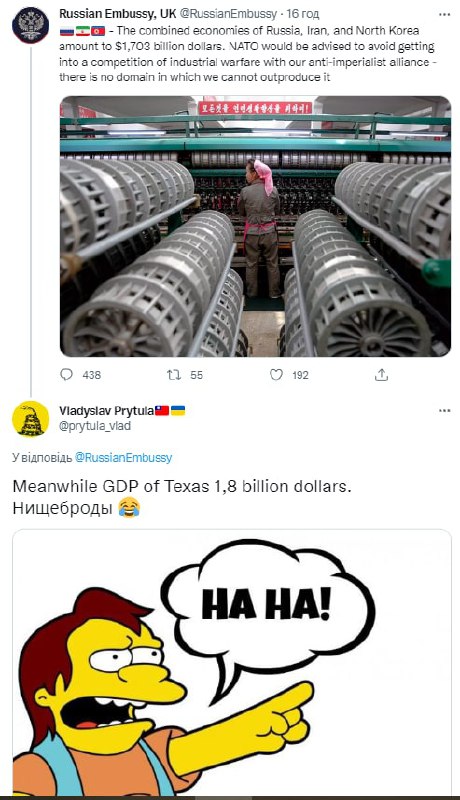The image size is (460, 800).
Task: Open the reply icon showing 438 comments
Action: click(x=67, y=375)
